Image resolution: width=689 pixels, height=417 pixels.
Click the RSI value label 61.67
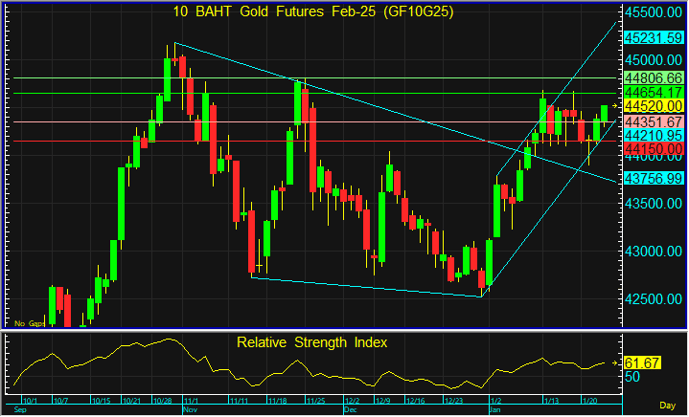pyautogui.click(x=639, y=363)
